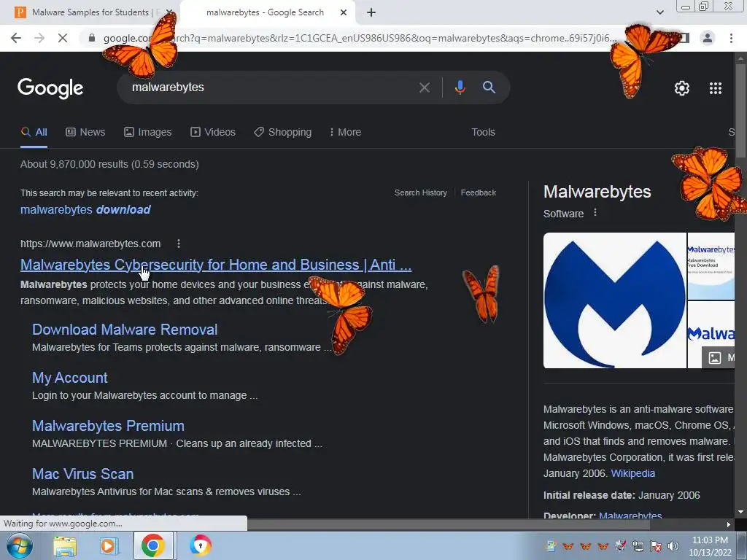Open suggested search malwarebytes download

coord(86,209)
